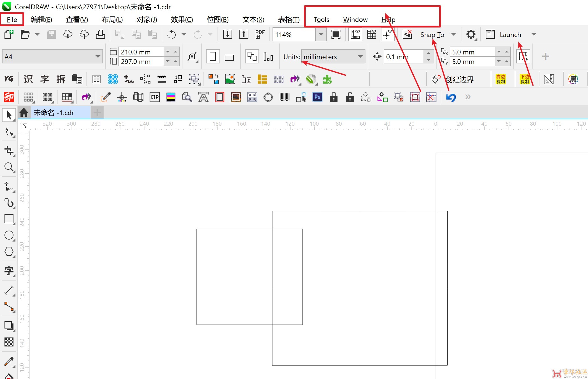Open the Tools menu
Viewport: 588px width, 379px height.
321,19
